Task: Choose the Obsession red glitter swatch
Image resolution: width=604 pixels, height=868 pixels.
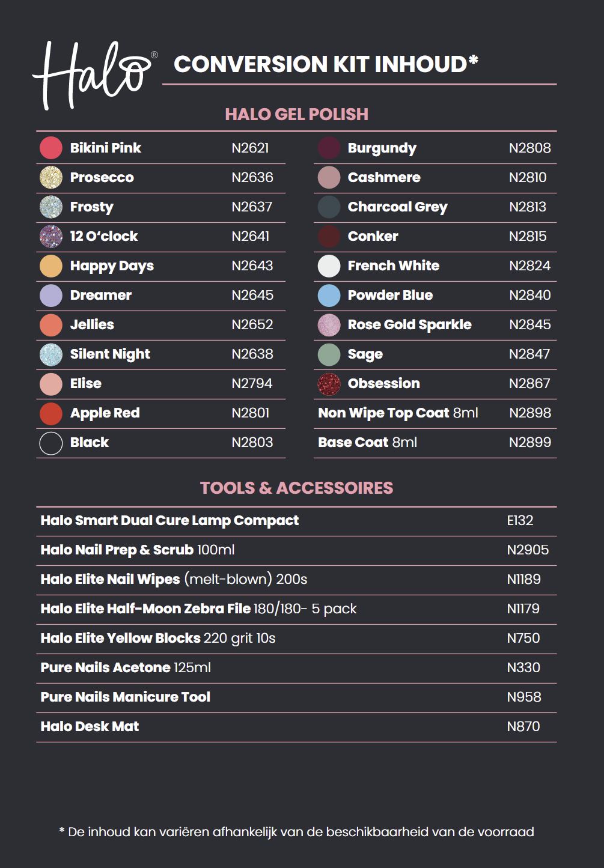Action: point(329,384)
